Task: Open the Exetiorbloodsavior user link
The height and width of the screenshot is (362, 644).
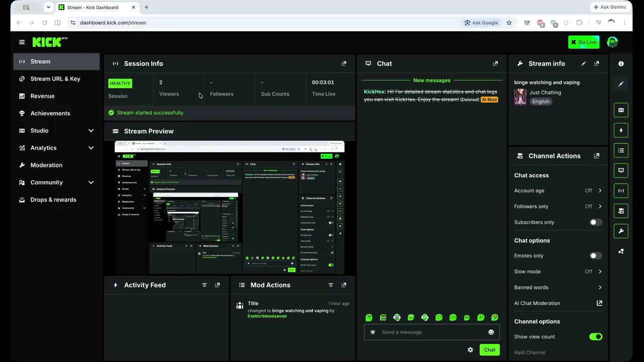Action: click(x=267, y=316)
